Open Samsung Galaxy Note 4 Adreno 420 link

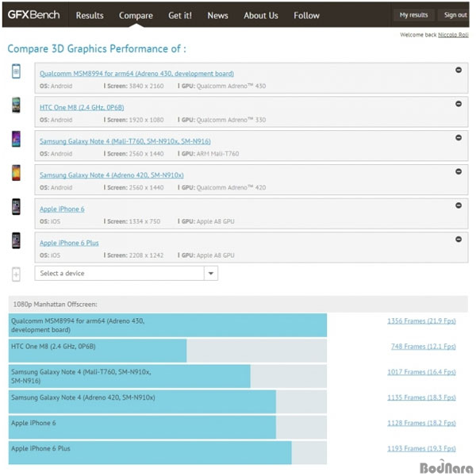pyautogui.click(x=111, y=175)
